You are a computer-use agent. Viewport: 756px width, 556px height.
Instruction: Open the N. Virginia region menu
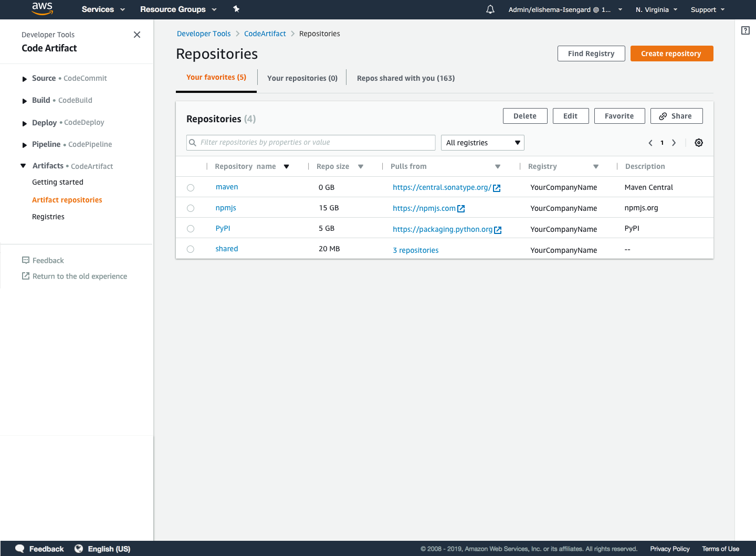[x=656, y=9]
